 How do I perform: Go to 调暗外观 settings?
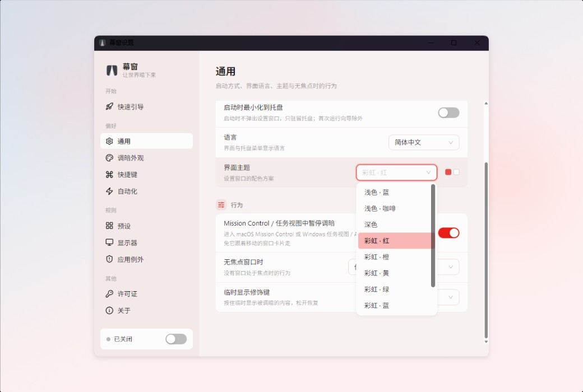point(146,158)
